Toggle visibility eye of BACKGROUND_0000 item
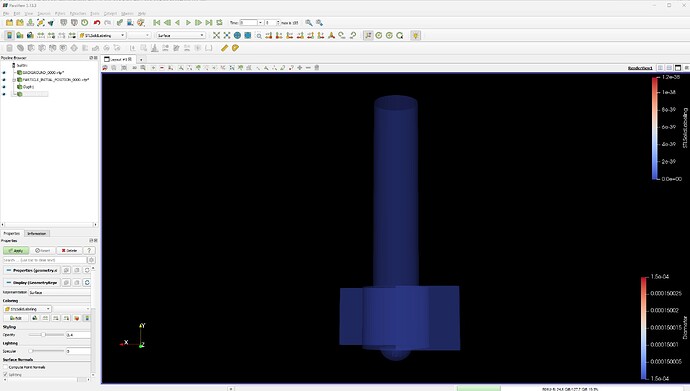This screenshot has width=690, height=391. click(4, 73)
